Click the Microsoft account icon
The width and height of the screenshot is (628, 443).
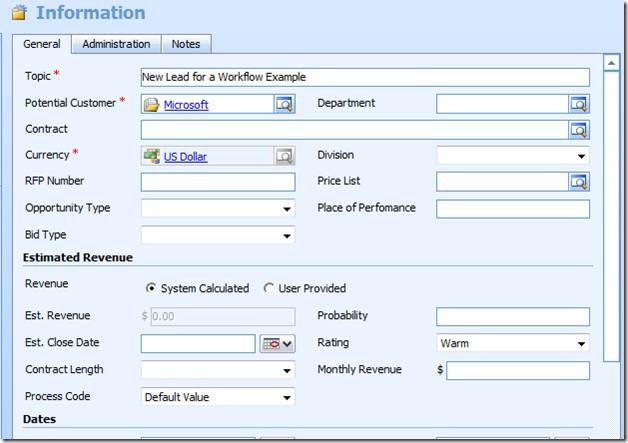[152, 104]
